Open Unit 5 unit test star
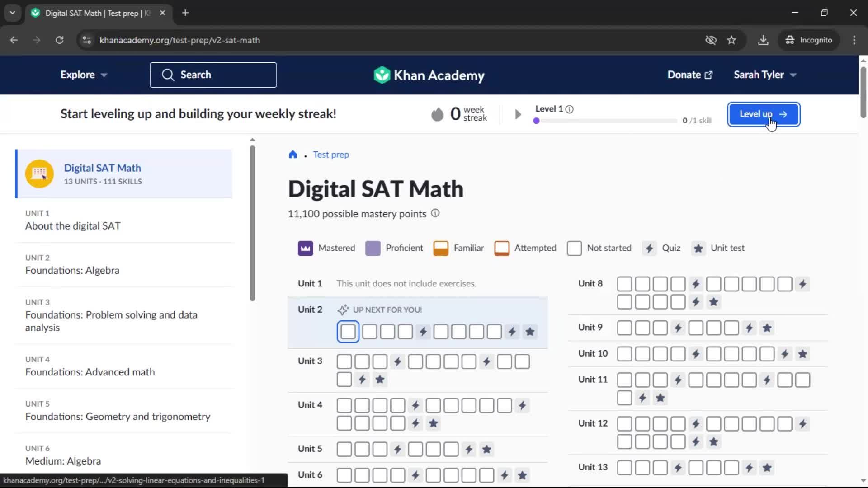The width and height of the screenshot is (868, 488). (x=487, y=449)
